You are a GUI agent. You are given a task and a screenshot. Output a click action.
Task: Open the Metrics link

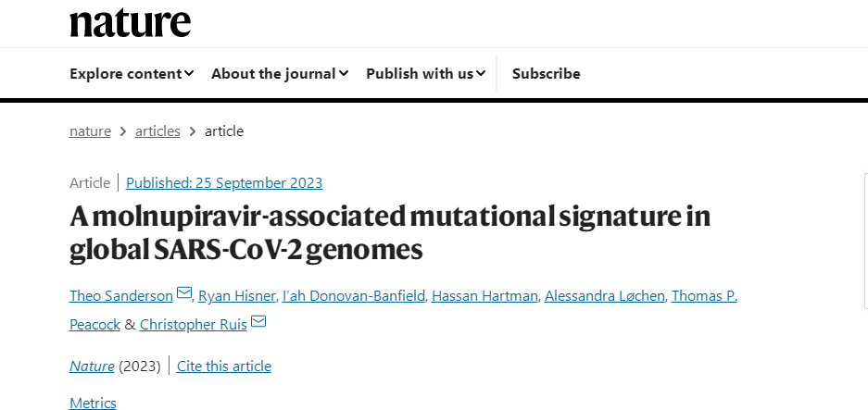[93, 403]
